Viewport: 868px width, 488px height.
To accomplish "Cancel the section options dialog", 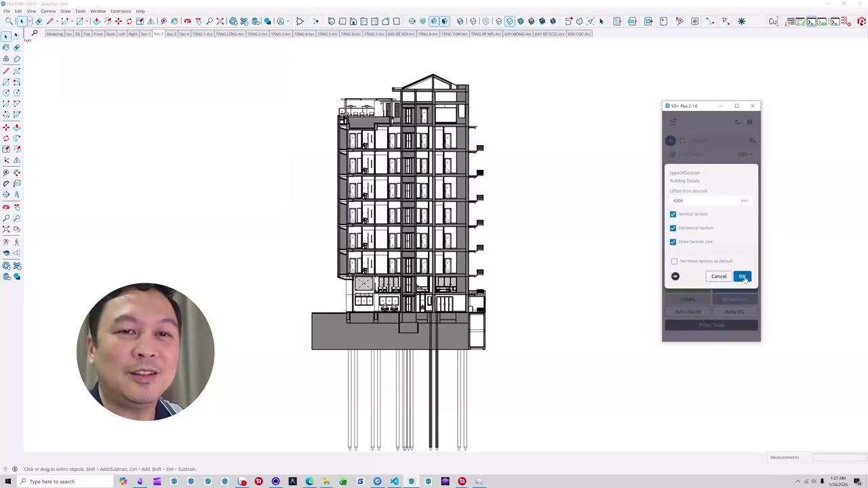I will click(x=719, y=277).
